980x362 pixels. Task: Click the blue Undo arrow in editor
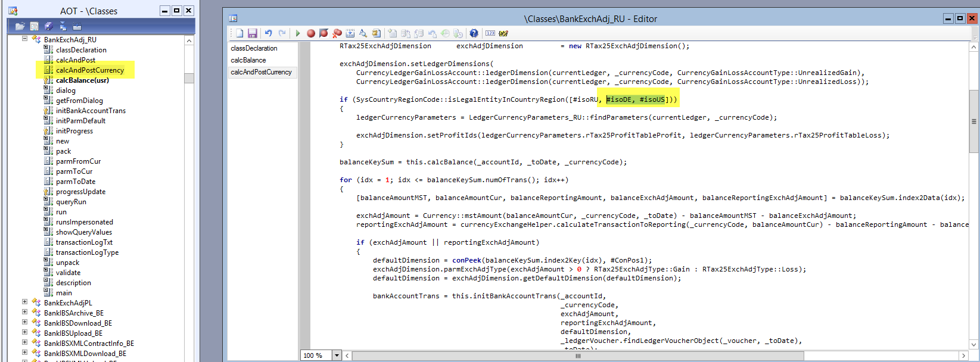pos(268,33)
